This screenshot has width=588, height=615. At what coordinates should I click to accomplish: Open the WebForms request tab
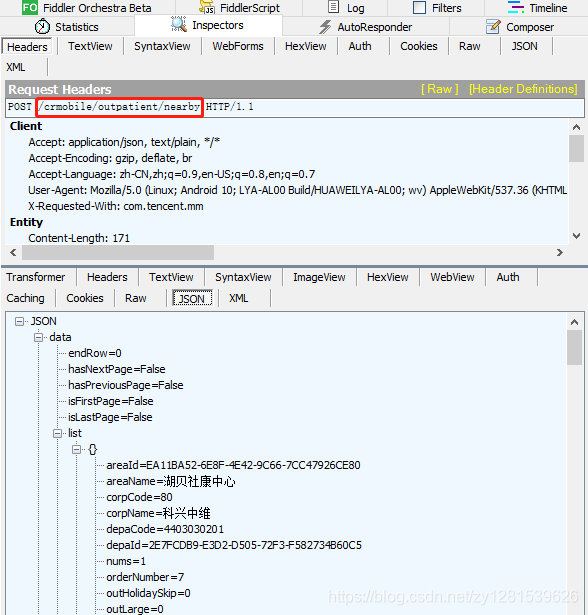click(238, 46)
